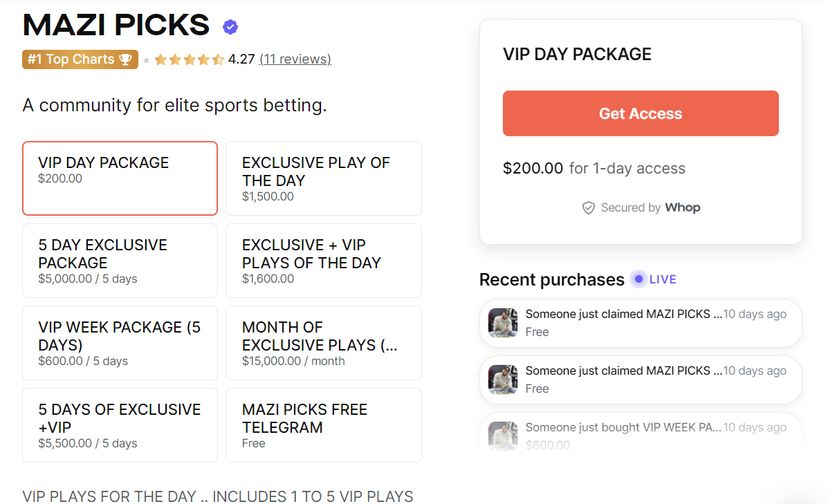Screen dimensions: 828x504
Task: Click the first recent purchase avatar
Action: point(503,323)
